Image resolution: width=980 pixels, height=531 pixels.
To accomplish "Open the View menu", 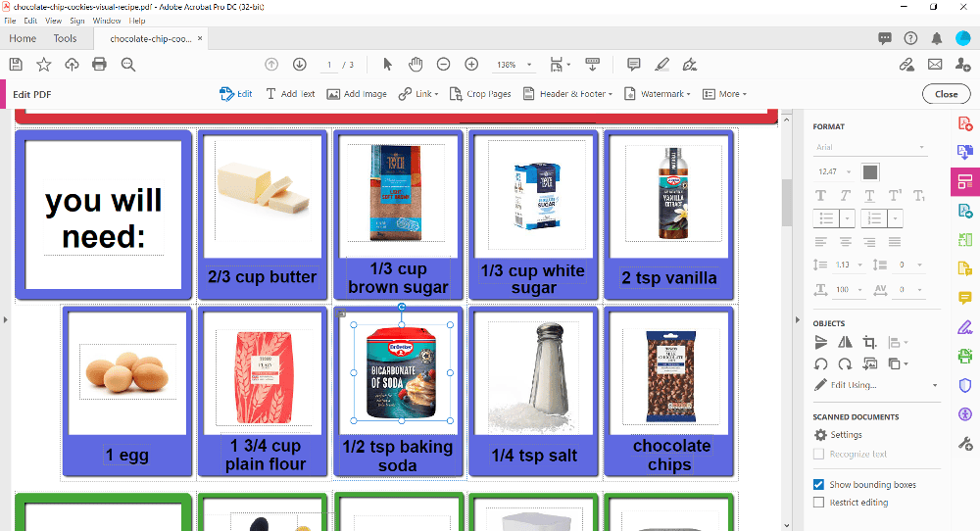I will coord(54,21).
